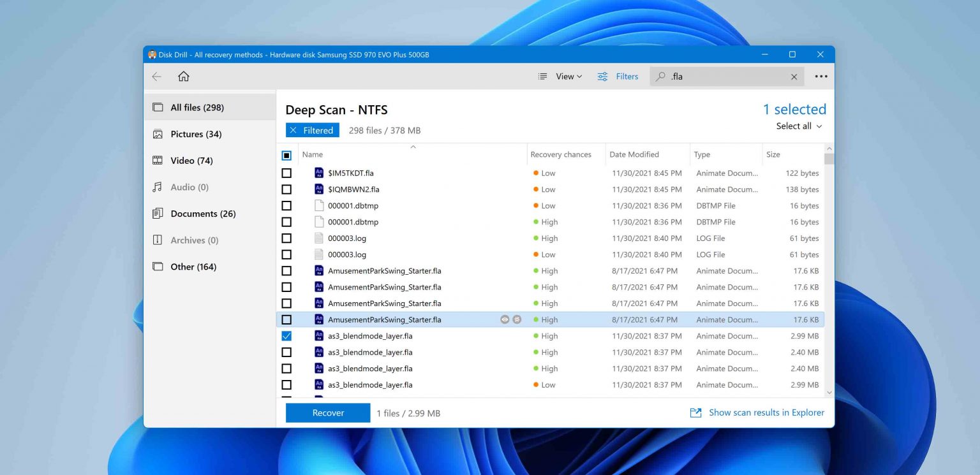
Task: Open Documents (26) category in sidebar
Action: point(203,214)
